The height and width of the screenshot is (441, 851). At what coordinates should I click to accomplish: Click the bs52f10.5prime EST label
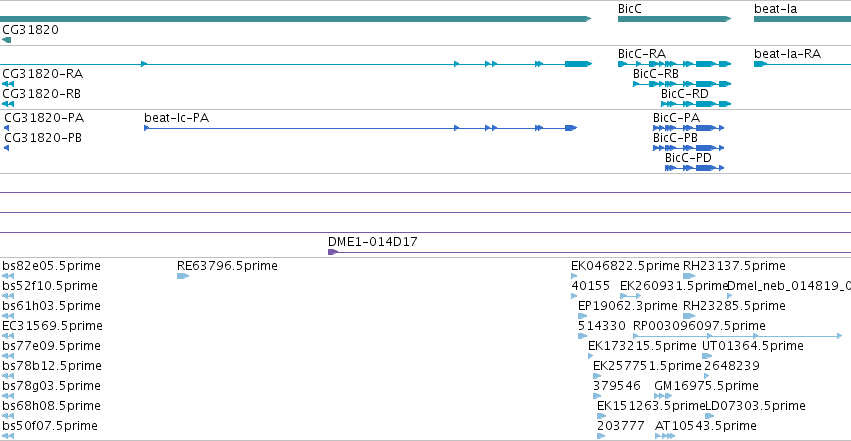50,286
